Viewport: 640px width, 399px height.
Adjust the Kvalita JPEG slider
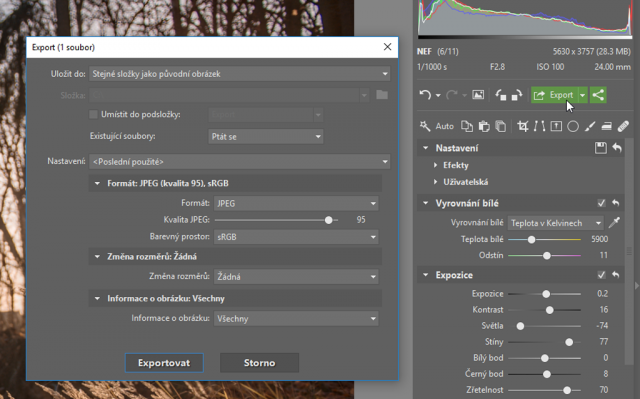(x=276, y=220)
